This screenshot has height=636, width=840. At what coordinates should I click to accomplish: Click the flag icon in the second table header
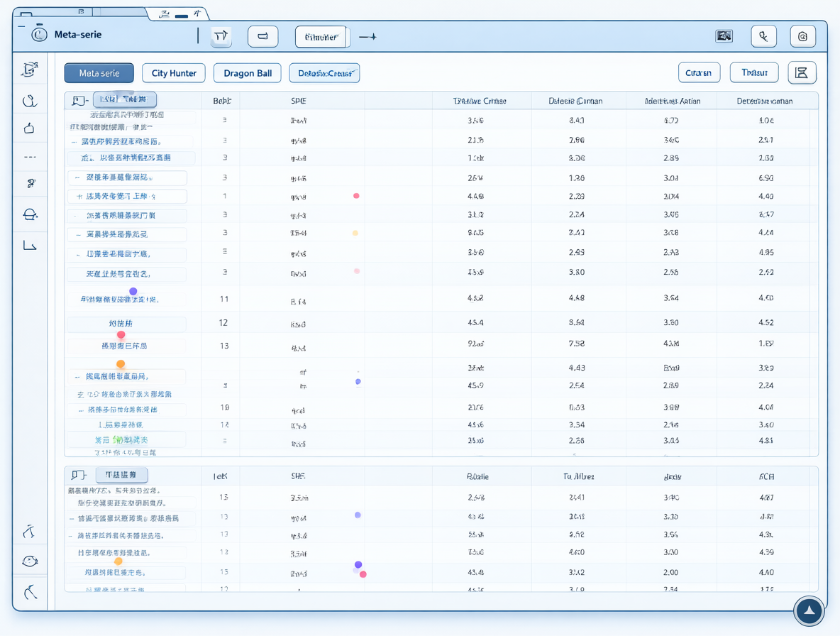[79, 476]
